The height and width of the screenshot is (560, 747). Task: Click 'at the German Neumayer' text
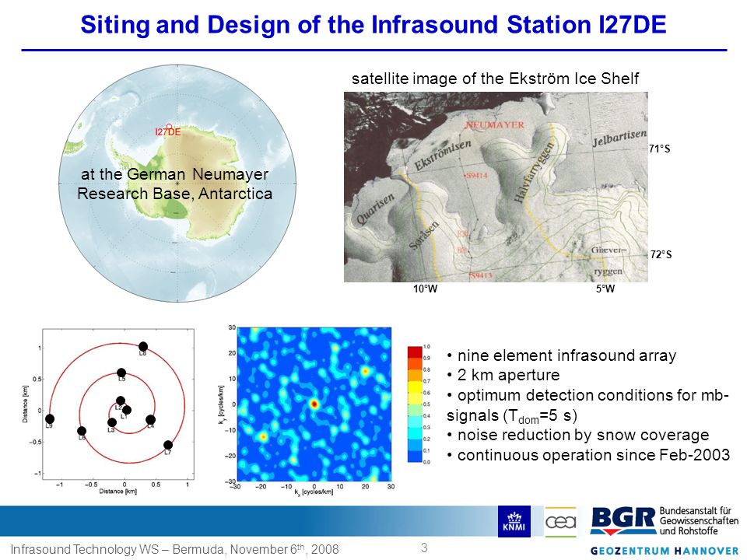(175, 174)
